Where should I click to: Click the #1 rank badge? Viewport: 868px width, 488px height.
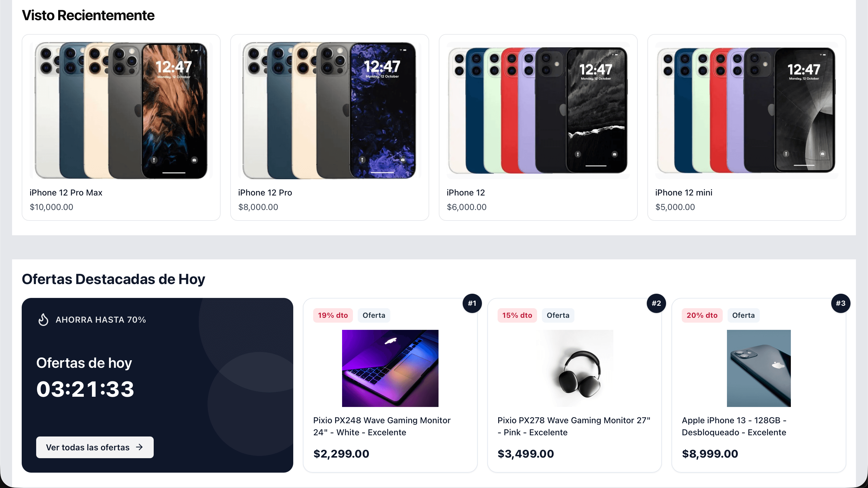coord(472,303)
